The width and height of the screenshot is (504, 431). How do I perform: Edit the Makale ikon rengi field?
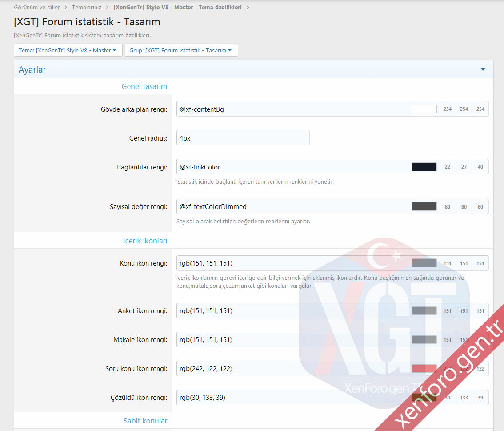(x=292, y=340)
